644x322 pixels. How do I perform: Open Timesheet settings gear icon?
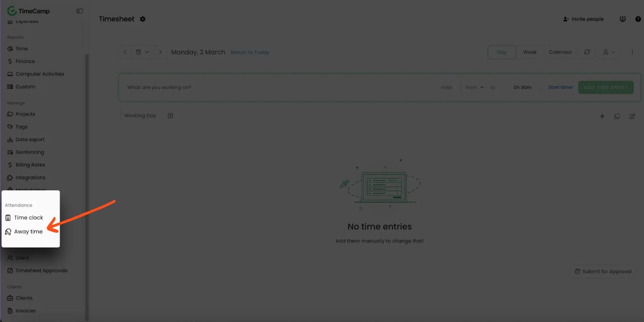pos(143,19)
